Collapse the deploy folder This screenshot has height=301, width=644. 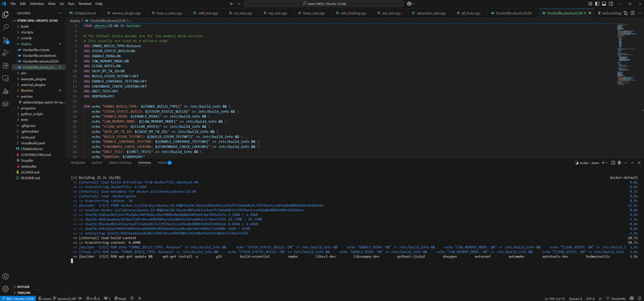tap(38, 43)
